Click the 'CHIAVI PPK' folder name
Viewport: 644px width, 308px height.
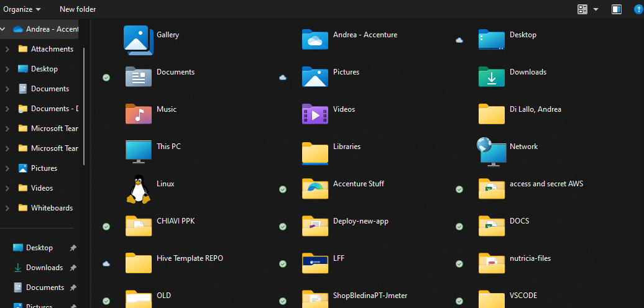(x=176, y=221)
